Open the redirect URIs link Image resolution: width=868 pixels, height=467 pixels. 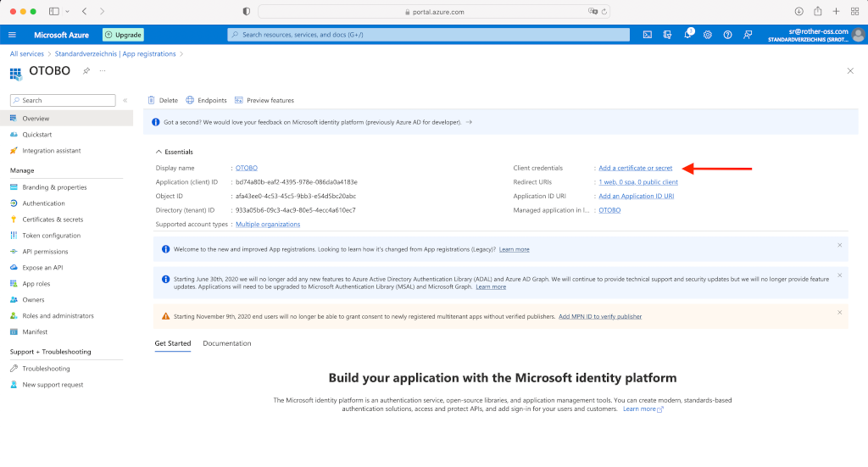(x=638, y=182)
